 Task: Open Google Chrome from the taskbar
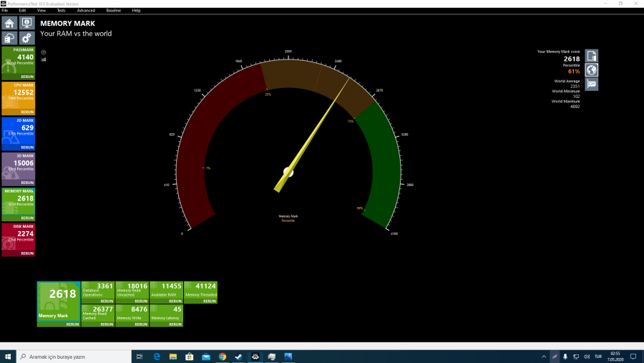[x=223, y=357]
